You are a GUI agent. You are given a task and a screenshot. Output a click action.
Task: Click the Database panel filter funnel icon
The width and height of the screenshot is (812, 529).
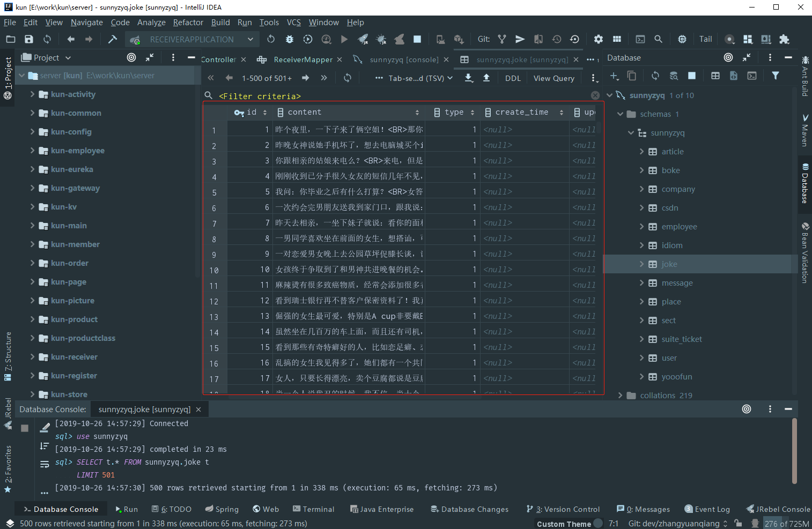click(x=776, y=76)
